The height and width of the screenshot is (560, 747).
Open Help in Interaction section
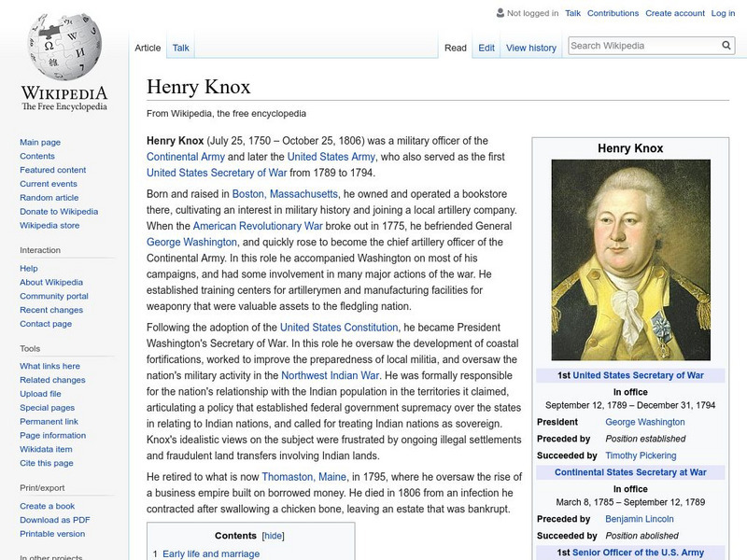point(29,268)
